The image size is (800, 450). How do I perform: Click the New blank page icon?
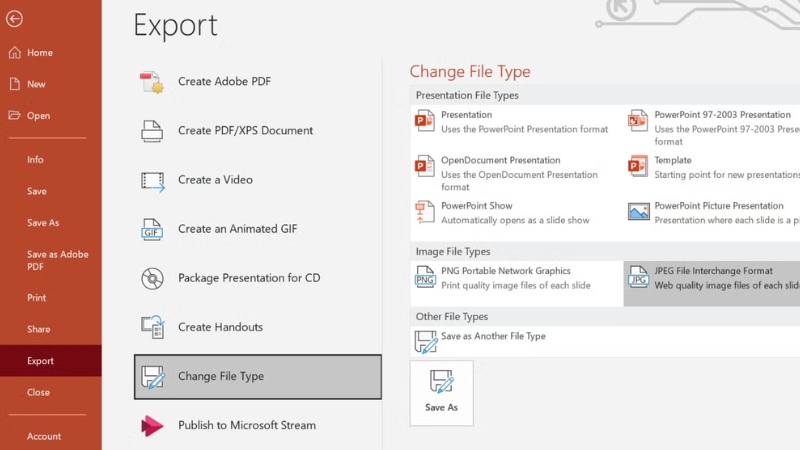14,84
